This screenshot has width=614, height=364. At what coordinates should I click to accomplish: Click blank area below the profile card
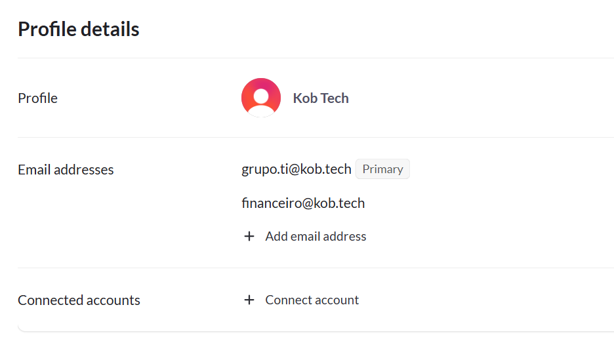point(315,350)
